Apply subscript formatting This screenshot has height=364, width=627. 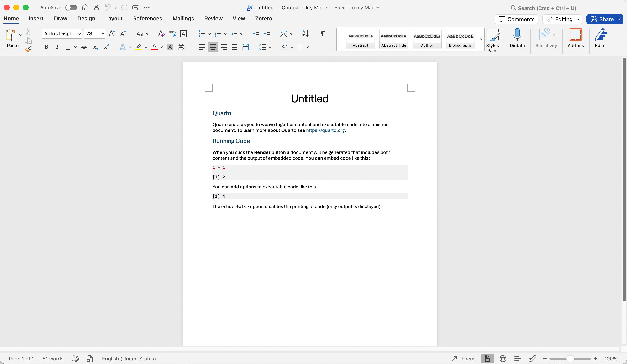pos(95,47)
